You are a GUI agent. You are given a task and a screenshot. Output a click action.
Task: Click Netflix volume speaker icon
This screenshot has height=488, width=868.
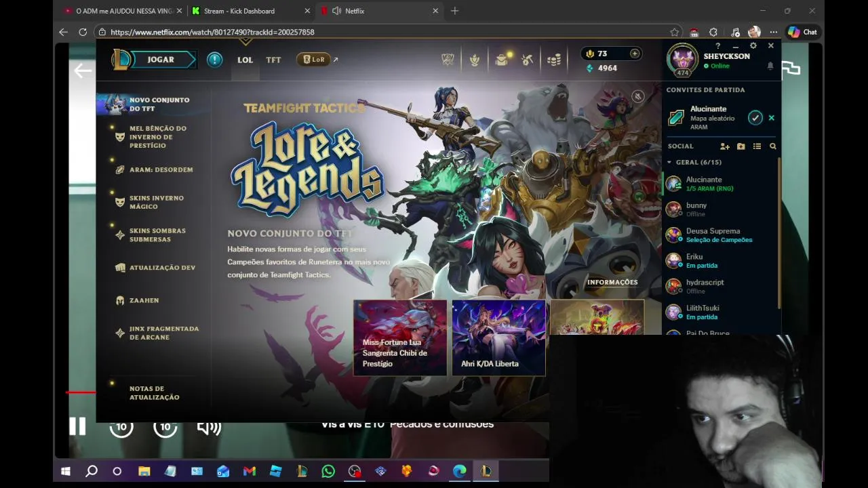coord(209,427)
